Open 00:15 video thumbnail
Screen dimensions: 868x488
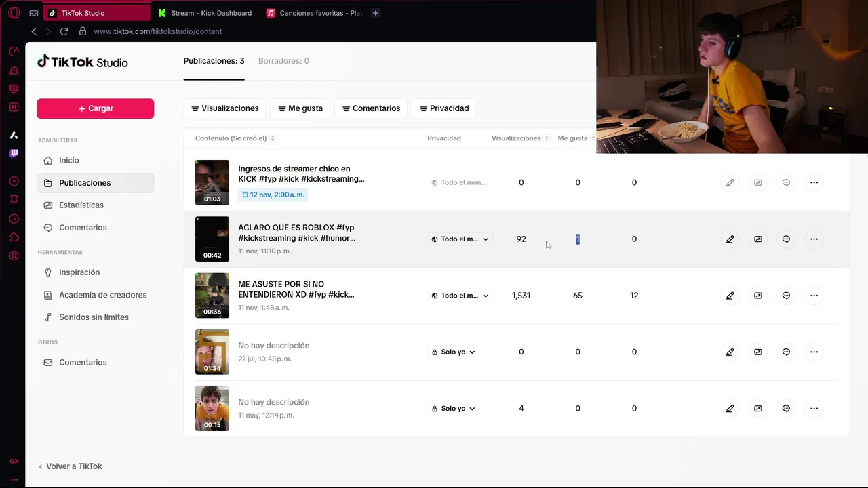tap(212, 409)
